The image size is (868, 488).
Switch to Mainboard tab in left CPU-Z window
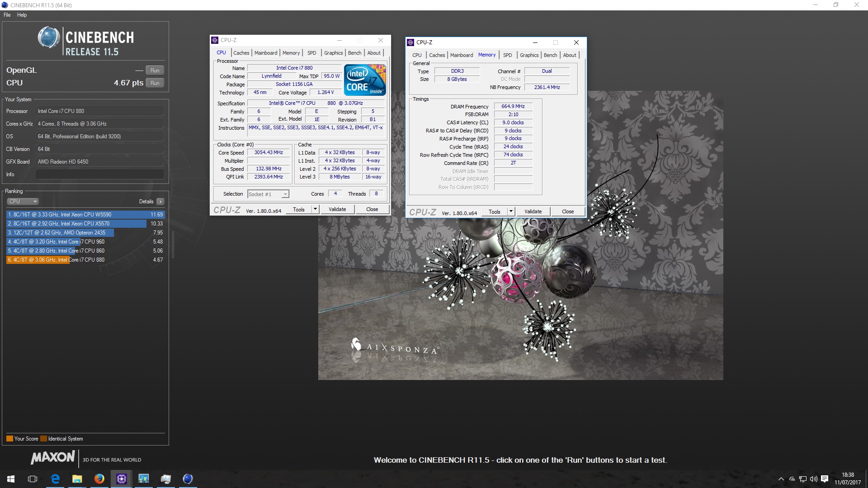pyautogui.click(x=266, y=53)
